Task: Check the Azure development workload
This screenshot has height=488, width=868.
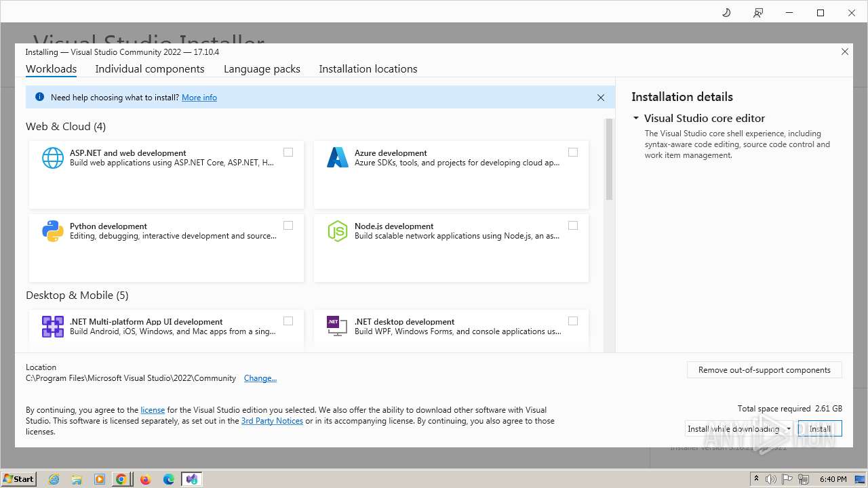Action: 573,152
